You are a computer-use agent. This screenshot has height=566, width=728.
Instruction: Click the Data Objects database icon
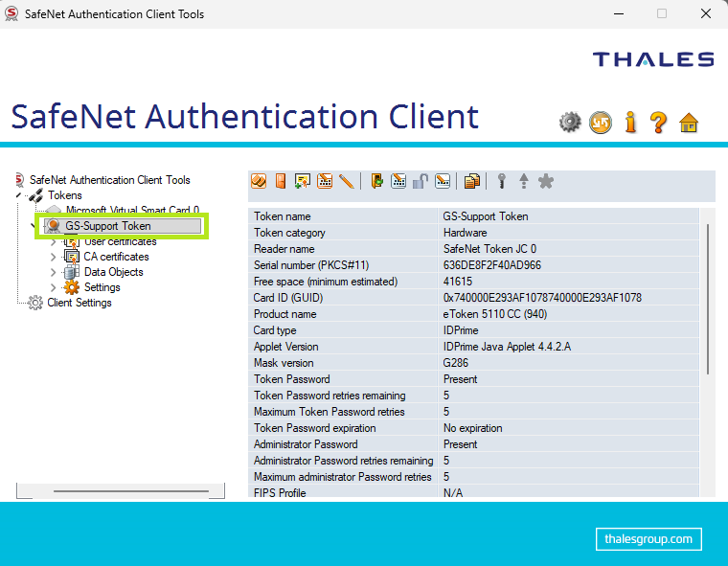point(72,272)
